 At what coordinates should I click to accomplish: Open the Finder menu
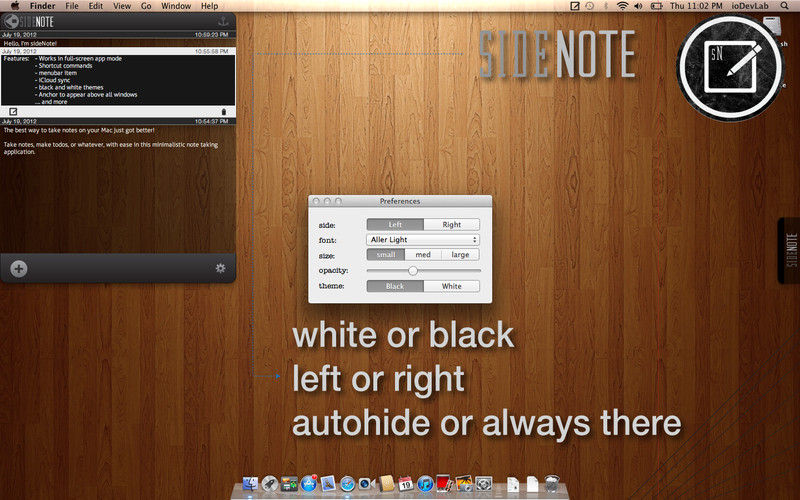[x=42, y=6]
